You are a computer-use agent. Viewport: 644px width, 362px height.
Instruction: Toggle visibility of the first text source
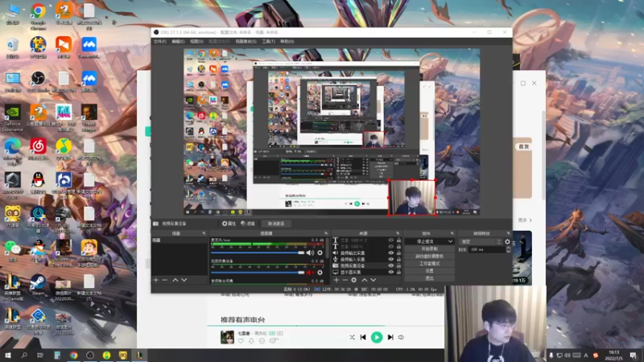(x=390, y=241)
